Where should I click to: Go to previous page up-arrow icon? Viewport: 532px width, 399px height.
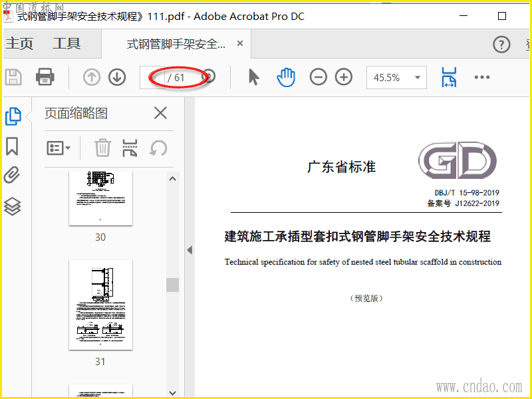point(92,77)
